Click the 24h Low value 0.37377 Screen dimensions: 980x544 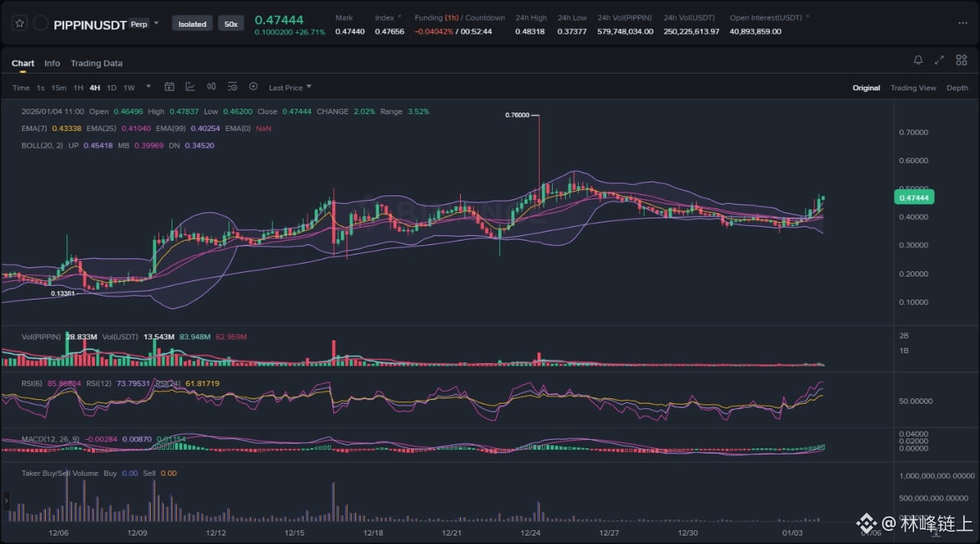[x=572, y=31]
